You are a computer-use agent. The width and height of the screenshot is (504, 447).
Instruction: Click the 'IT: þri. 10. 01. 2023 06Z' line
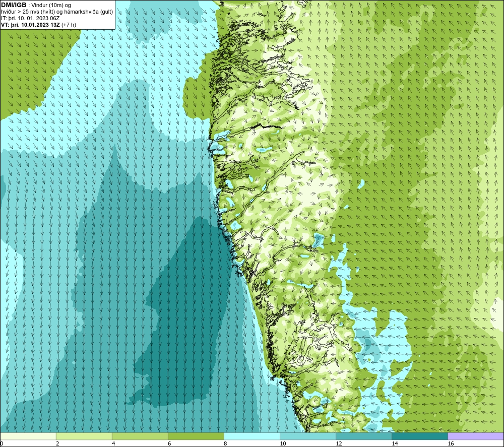tap(30, 18)
